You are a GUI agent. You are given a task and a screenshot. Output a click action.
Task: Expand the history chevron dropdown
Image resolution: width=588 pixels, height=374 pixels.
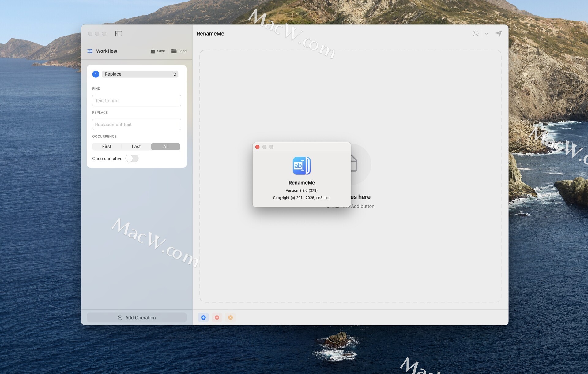tap(486, 34)
